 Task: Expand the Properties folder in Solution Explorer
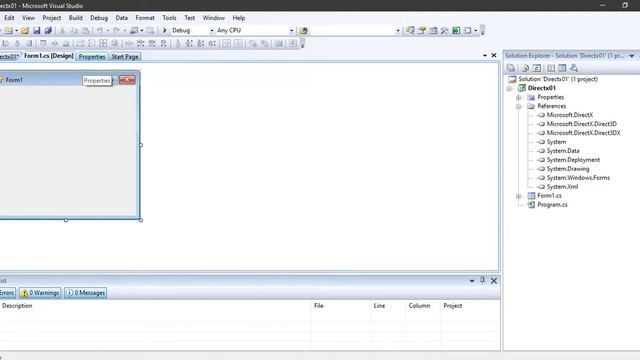point(518,97)
